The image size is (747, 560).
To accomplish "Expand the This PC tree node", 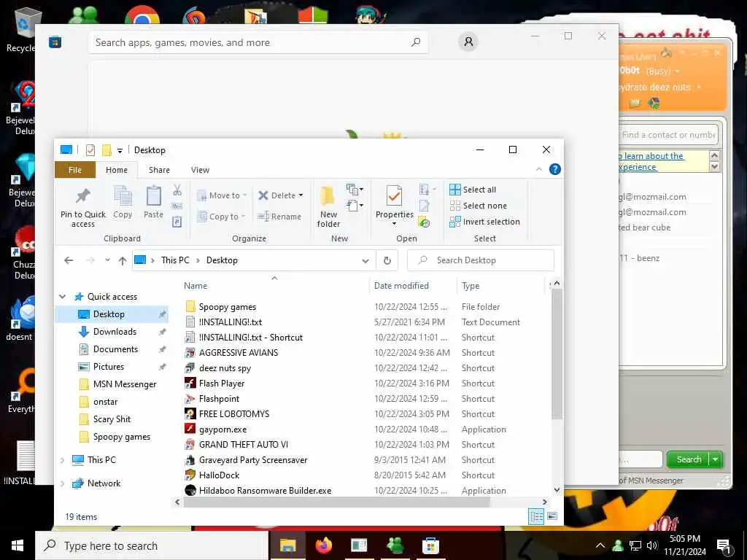I will pos(63,460).
